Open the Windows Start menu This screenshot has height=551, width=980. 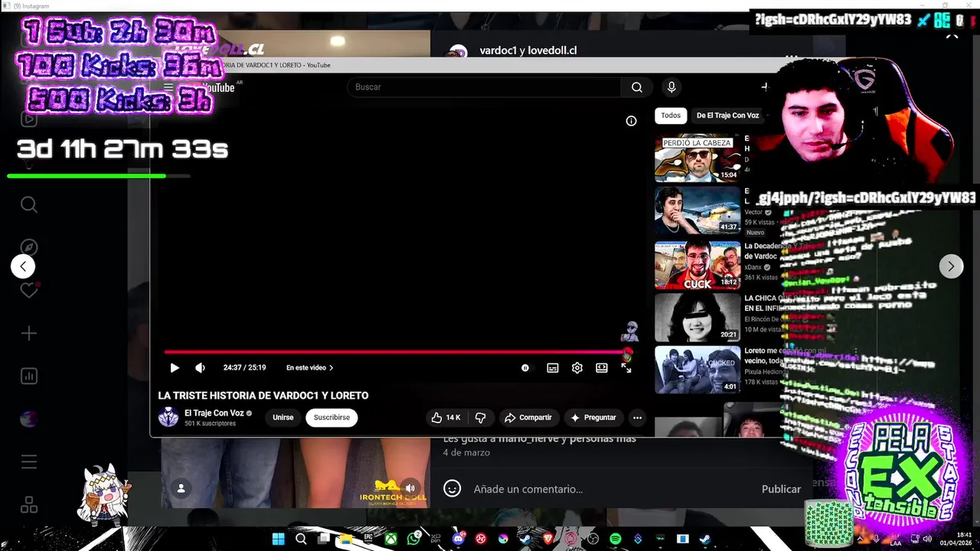[279, 539]
